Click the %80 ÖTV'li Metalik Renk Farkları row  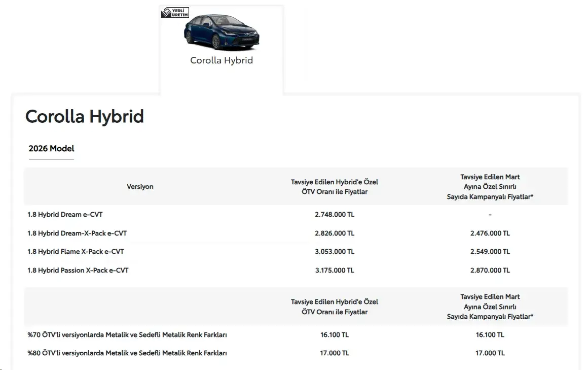click(296, 353)
